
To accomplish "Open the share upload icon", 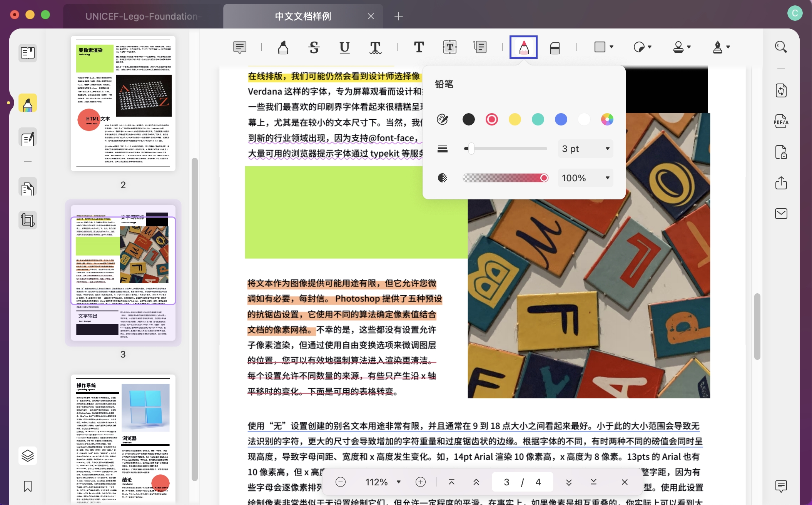I will [x=781, y=183].
